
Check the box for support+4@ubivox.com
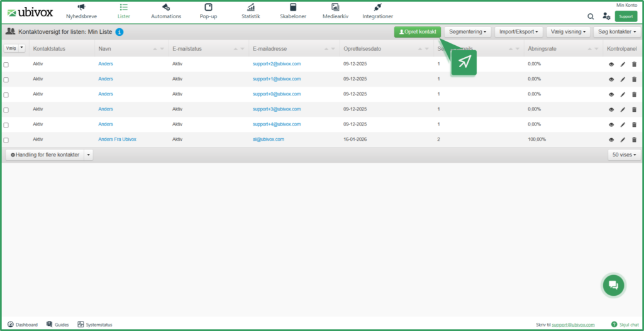click(x=6, y=125)
